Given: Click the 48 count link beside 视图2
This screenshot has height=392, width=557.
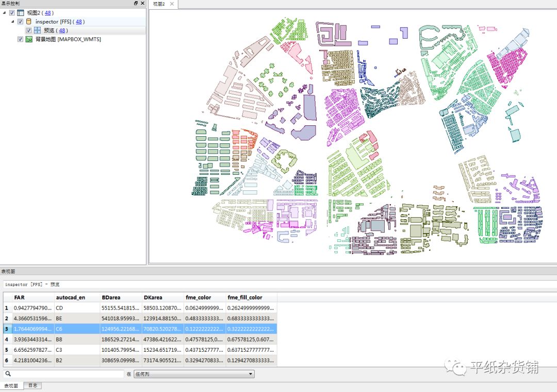Looking at the screenshot, I should pyautogui.click(x=47, y=13).
